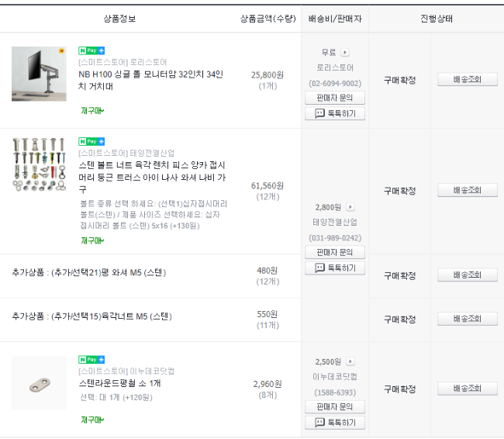This screenshot has width=504, height=439.
Task: Click 배송조회 for 평 와셔 M5 add-on
Action: coord(468,275)
